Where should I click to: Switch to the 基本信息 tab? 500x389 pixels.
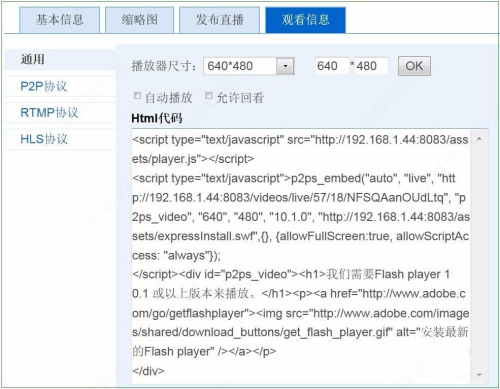(59, 20)
